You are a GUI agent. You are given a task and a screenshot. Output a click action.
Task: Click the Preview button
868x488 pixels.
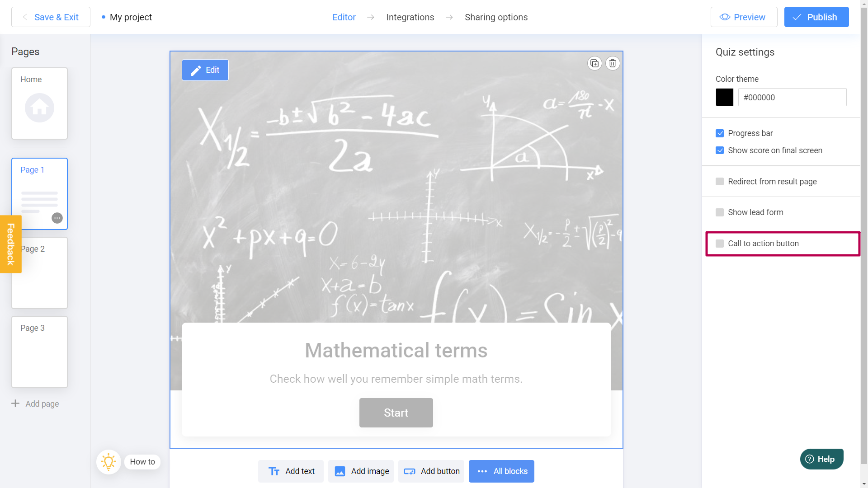pyautogui.click(x=744, y=17)
